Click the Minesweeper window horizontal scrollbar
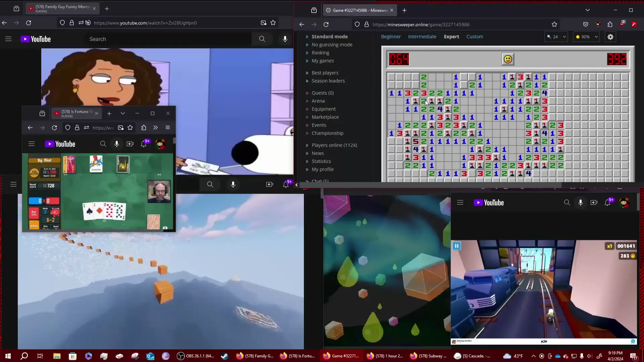The width and height of the screenshot is (644, 362). (429, 185)
